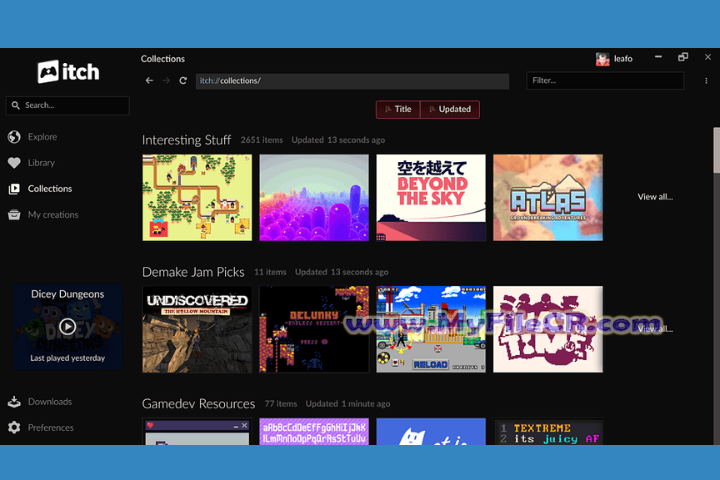The image size is (720, 480).
Task: Click the Explore globe icon
Action: [x=14, y=137]
